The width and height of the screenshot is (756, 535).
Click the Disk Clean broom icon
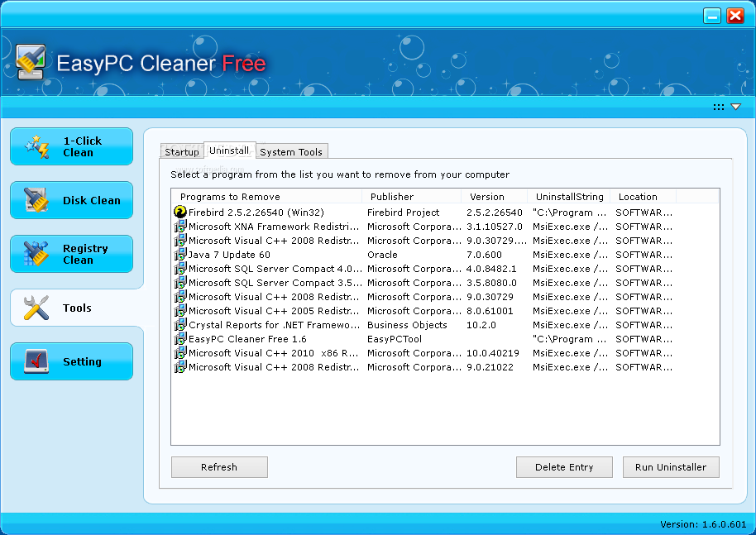point(36,200)
